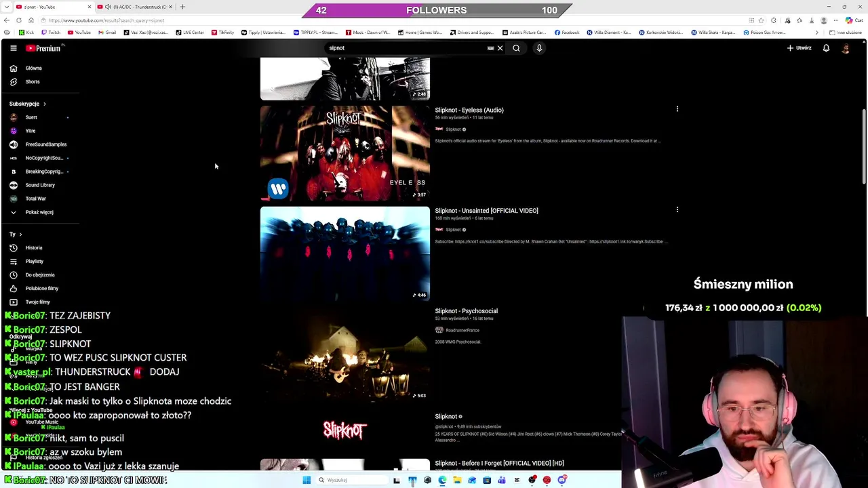Viewport: 868px width, 488px height.
Task: Open the Sound Library subscription
Action: coord(39,185)
